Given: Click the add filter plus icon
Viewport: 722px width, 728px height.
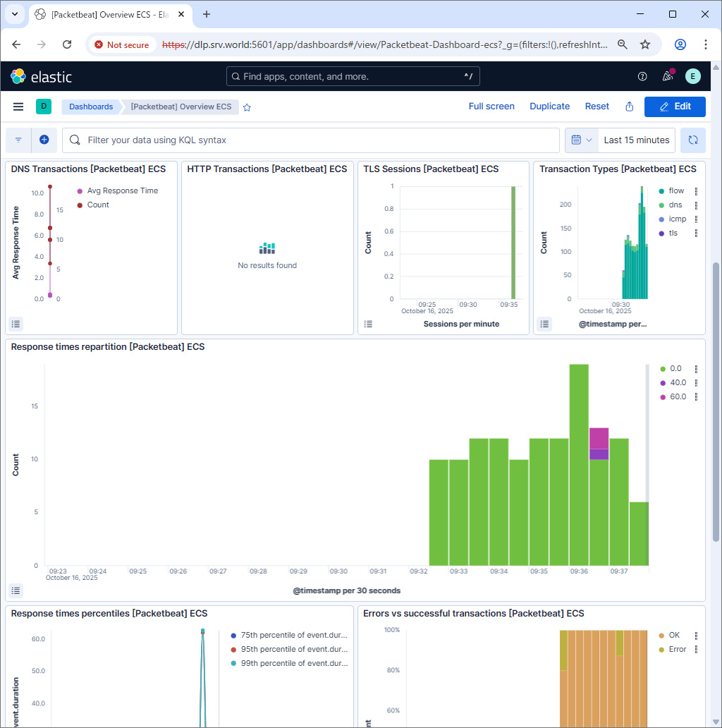Looking at the screenshot, I should coord(44,140).
